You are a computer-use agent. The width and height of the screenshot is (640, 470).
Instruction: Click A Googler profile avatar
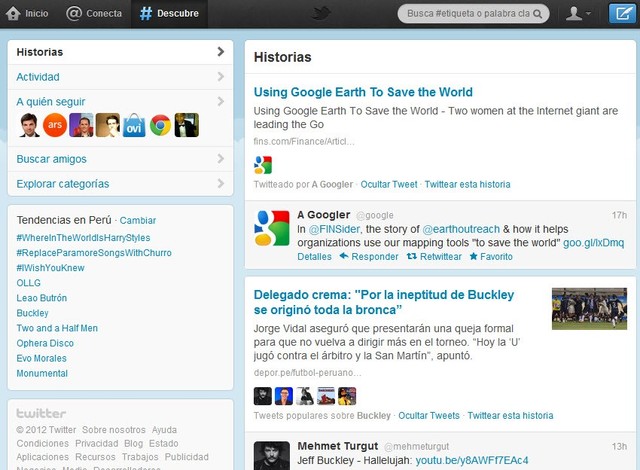click(271, 228)
